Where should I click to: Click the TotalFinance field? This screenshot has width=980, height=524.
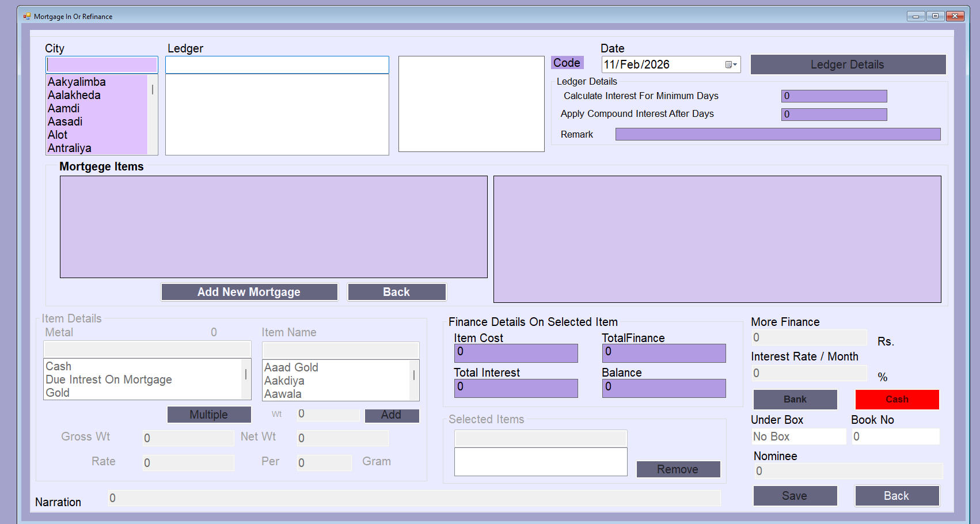[x=664, y=353]
